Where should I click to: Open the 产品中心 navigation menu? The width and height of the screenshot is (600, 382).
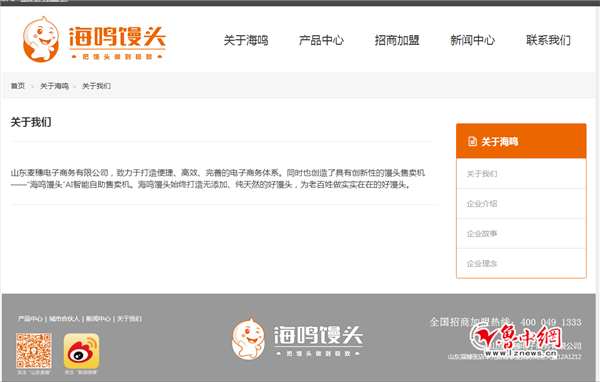pyautogui.click(x=321, y=40)
